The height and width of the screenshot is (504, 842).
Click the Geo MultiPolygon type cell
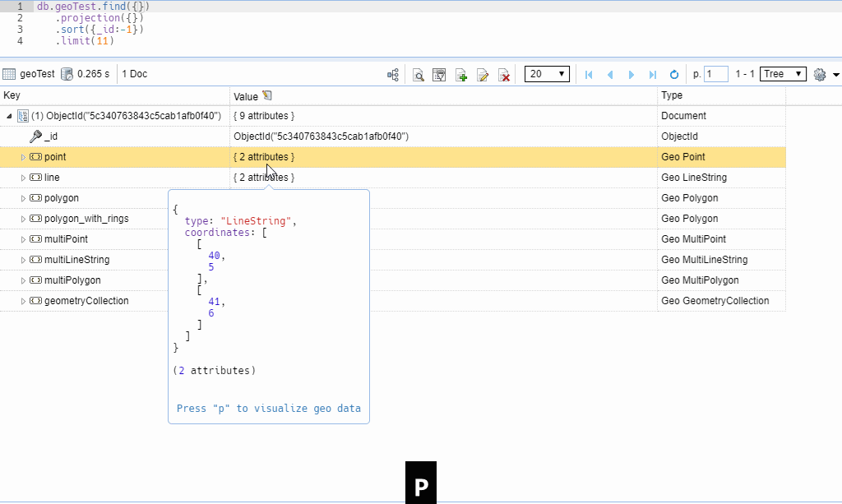pos(700,280)
